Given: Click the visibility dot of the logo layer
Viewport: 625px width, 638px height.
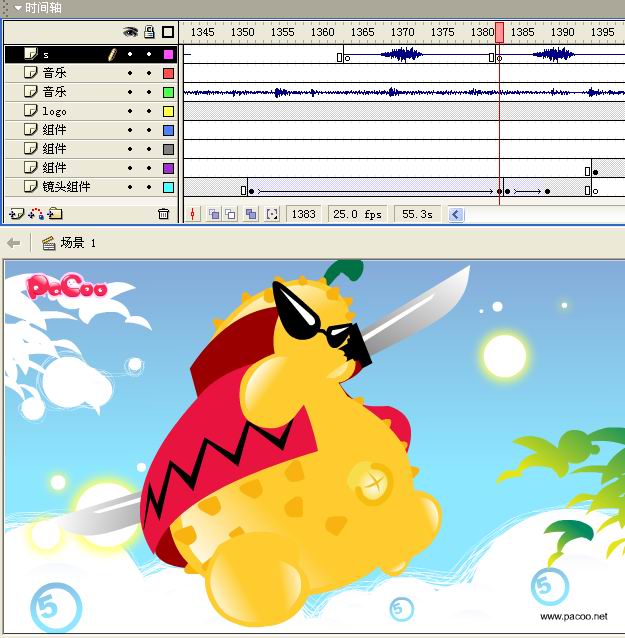Looking at the screenshot, I should pos(130,111).
